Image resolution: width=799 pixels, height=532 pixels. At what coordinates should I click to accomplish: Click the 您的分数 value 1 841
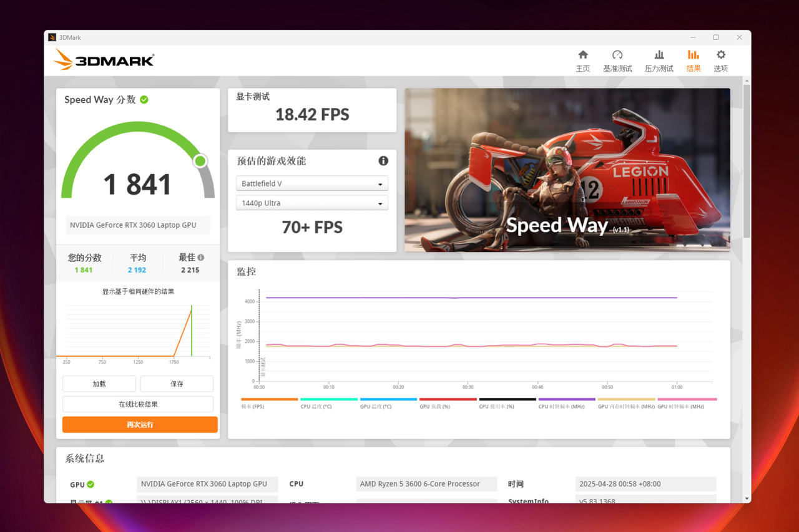84,270
